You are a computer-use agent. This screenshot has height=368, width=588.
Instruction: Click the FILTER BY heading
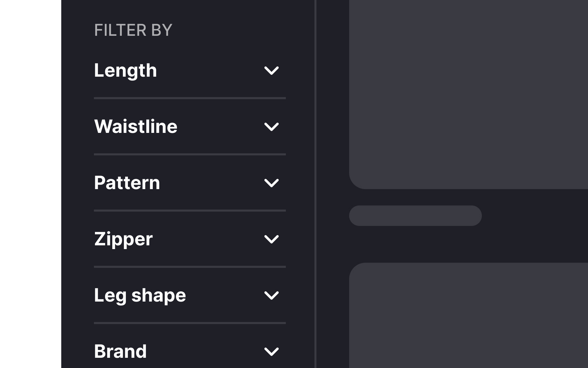133,30
